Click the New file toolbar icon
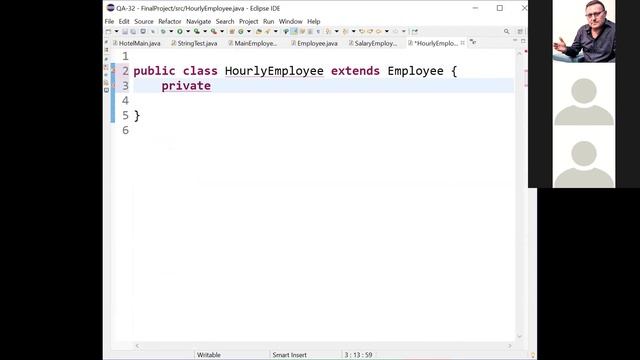This screenshot has width=640, height=360. 108,31
